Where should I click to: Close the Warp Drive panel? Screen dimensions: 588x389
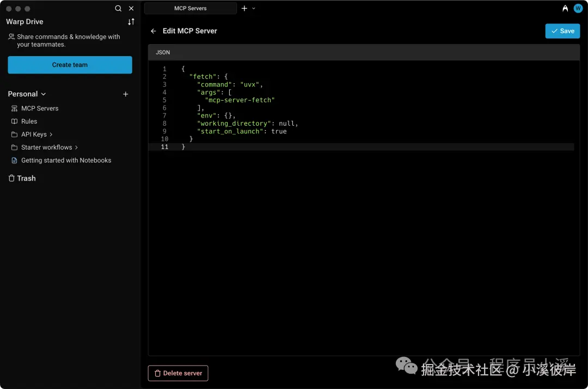tap(131, 8)
